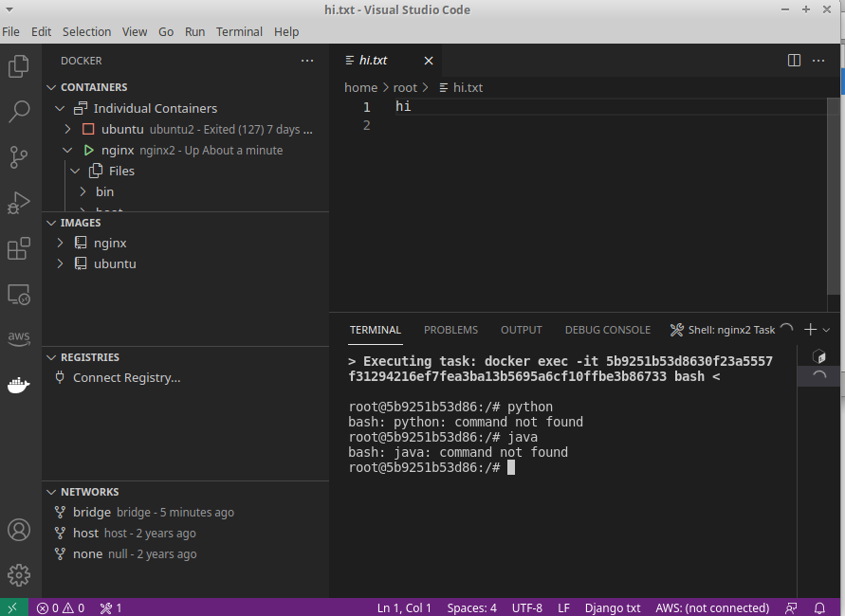
Task: Open the AWS Toolkit view icon
Action: pos(19,338)
